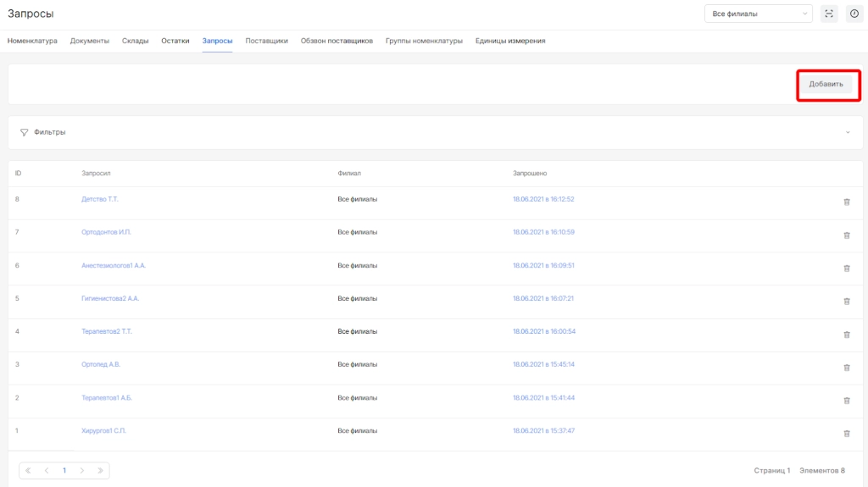
Task: Click trash icon for Терапевтов2 Т.Т.
Action: 846,334
